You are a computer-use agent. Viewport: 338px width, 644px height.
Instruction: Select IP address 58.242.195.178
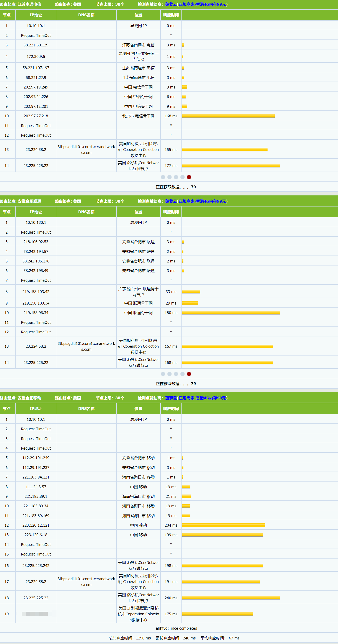pyautogui.click(x=36, y=261)
